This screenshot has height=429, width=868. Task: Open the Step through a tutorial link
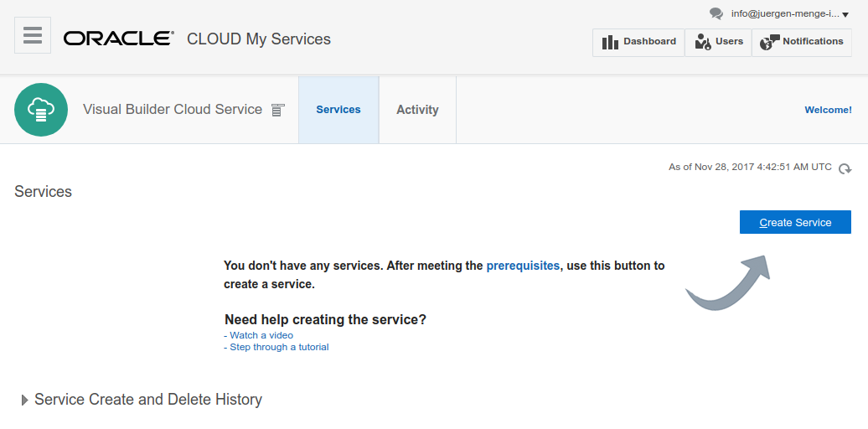tap(276, 347)
